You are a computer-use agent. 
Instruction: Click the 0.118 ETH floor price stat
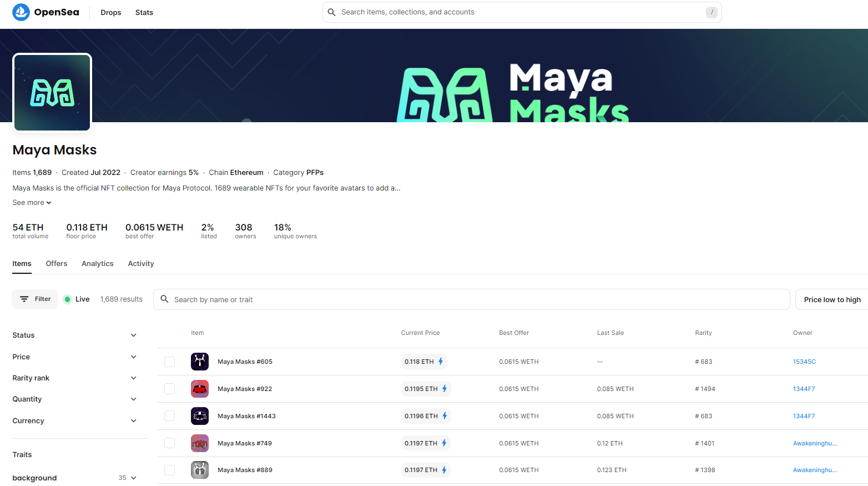point(87,231)
